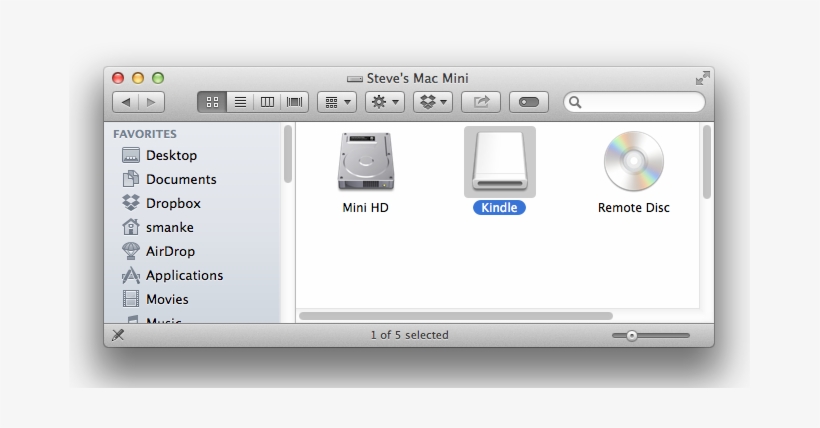Go forward with the right arrow button
This screenshot has width=820, height=428.
[x=152, y=102]
